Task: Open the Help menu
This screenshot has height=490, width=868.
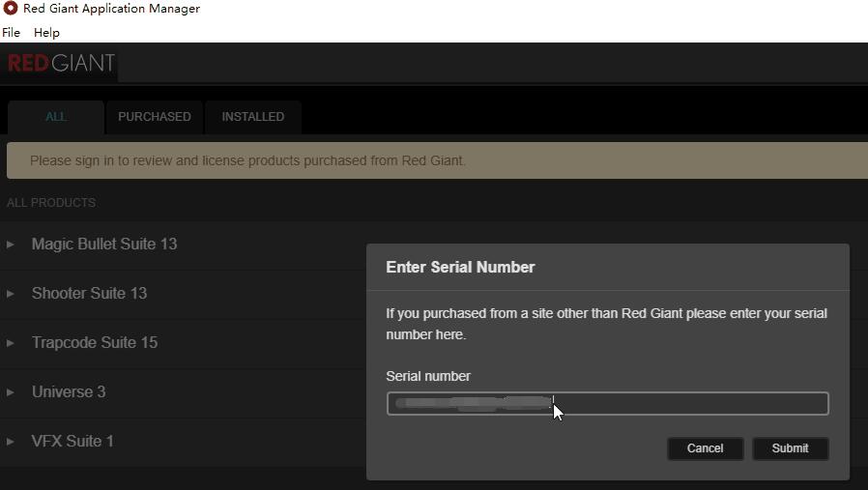Action: click(x=46, y=33)
